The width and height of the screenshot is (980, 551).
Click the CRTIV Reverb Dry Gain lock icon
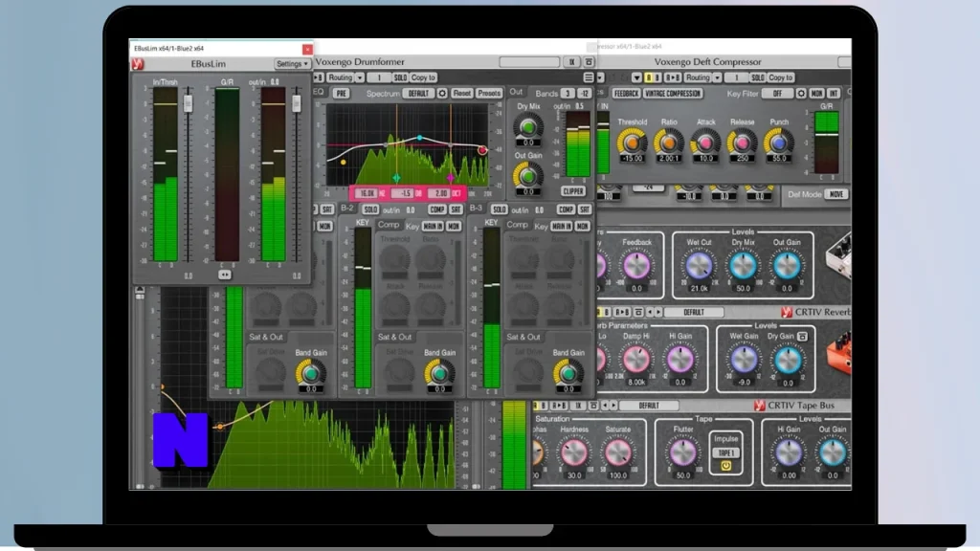(x=802, y=337)
